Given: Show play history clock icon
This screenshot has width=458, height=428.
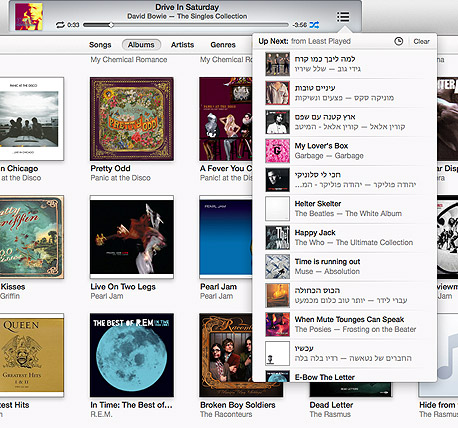Looking at the screenshot, I should coord(399,41).
